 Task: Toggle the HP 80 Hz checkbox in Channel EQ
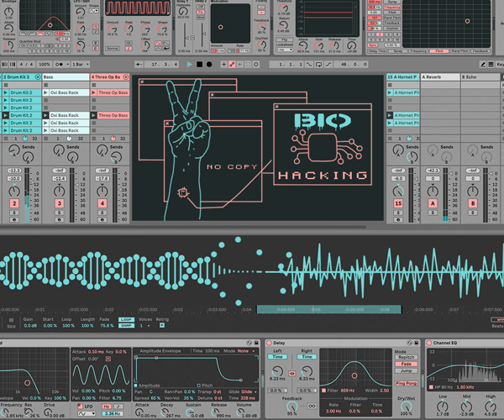432,387
